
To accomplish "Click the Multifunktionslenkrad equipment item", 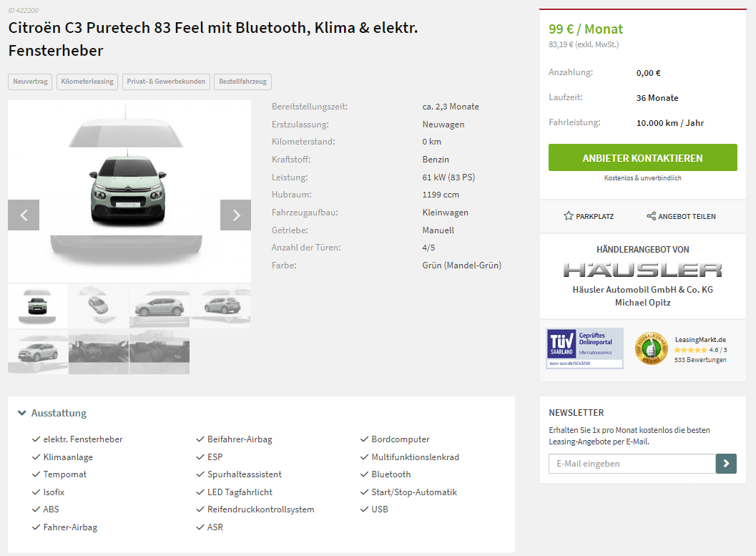I will (x=410, y=457).
